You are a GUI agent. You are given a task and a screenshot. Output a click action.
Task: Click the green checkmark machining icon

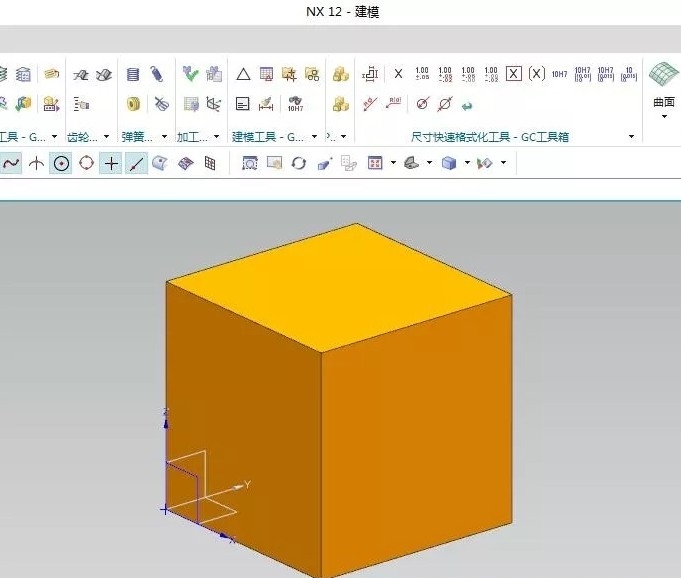click(190, 74)
